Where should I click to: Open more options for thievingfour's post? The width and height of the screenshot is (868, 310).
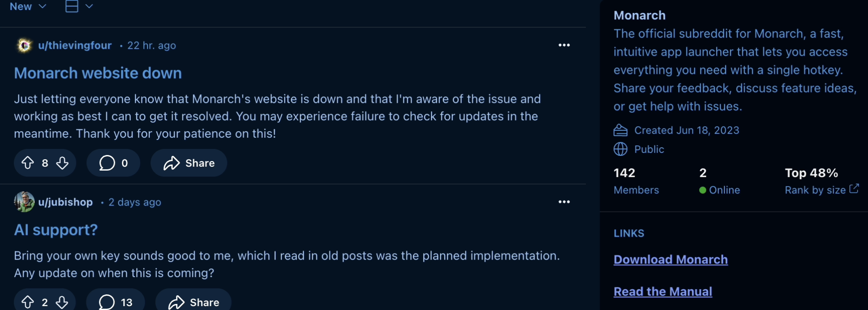click(564, 45)
